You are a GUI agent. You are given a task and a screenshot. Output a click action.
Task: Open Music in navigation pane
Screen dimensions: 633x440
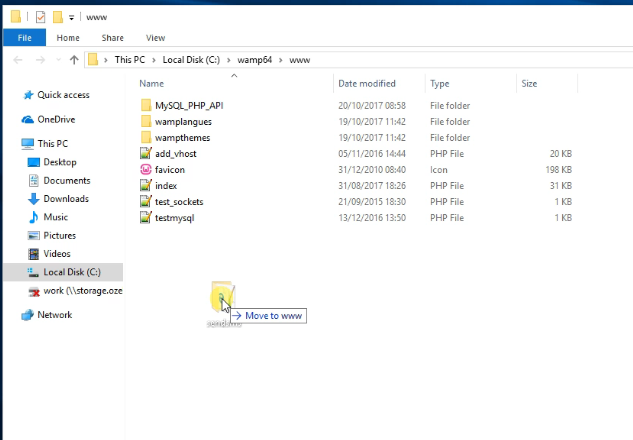tap(55, 217)
